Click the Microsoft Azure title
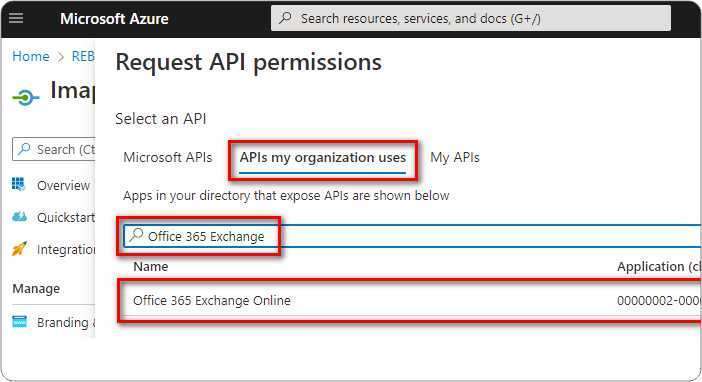The width and height of the screenshot is (702, 382). click(114, 19)
